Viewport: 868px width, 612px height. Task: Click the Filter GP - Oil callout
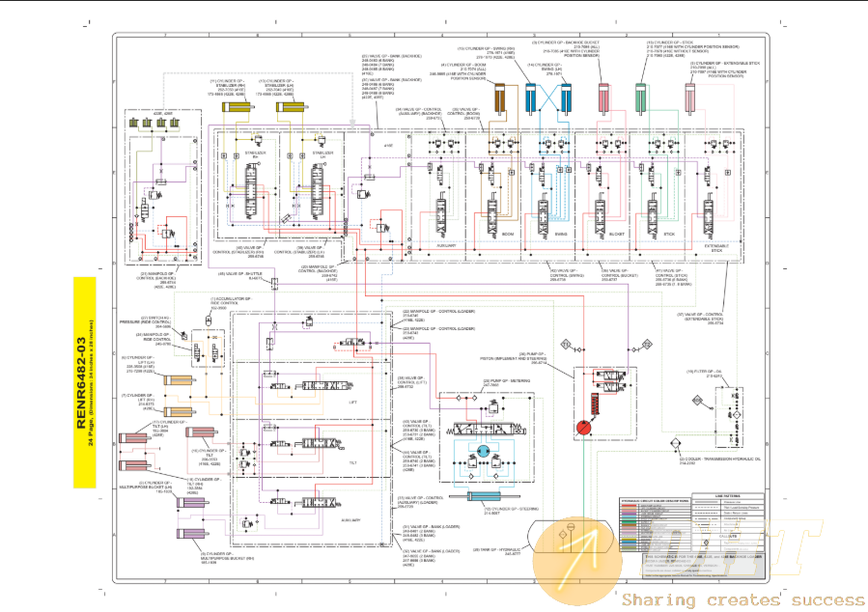pos(705,375)
